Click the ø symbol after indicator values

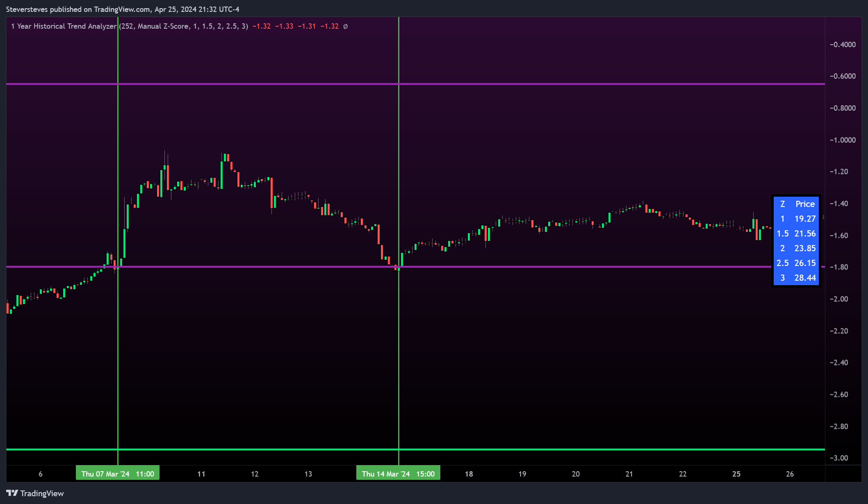click(345, 26)
